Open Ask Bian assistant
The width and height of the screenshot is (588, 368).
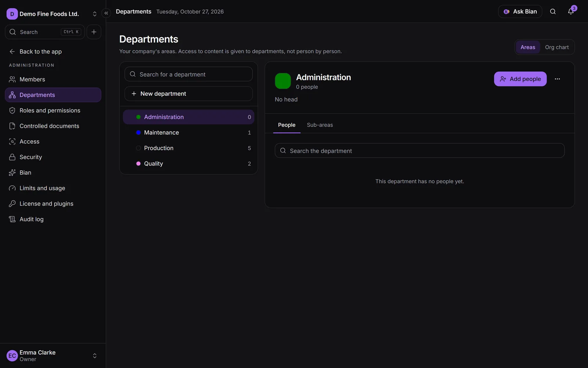[x=520, y=11]
